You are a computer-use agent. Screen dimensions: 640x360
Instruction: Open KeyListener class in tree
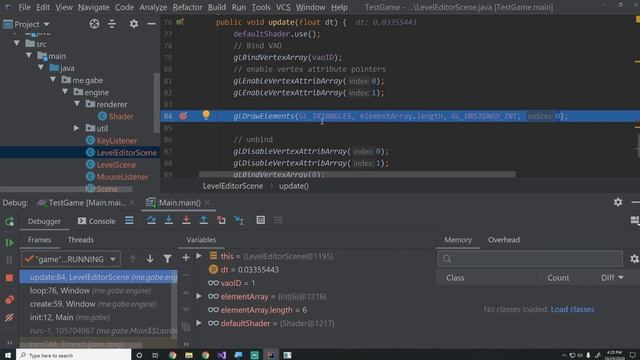(x=116, y=141)
